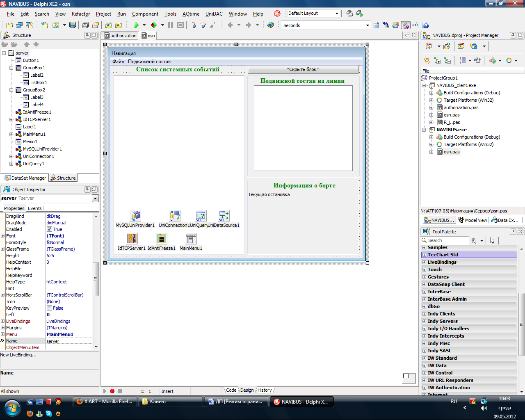Click the ^Скрыть блок^ button on form
Image resolution: width=525 pixels, height=420 pixels.
point(303,69)
